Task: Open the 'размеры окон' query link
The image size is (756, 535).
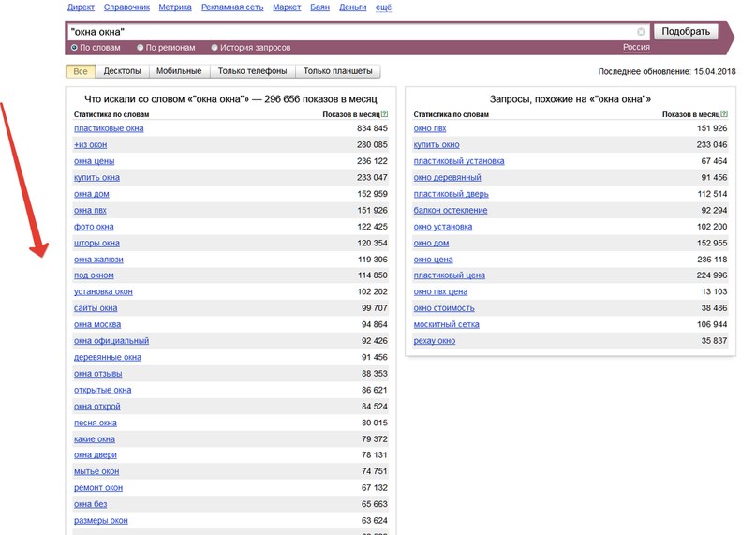Action: (101, 521)
